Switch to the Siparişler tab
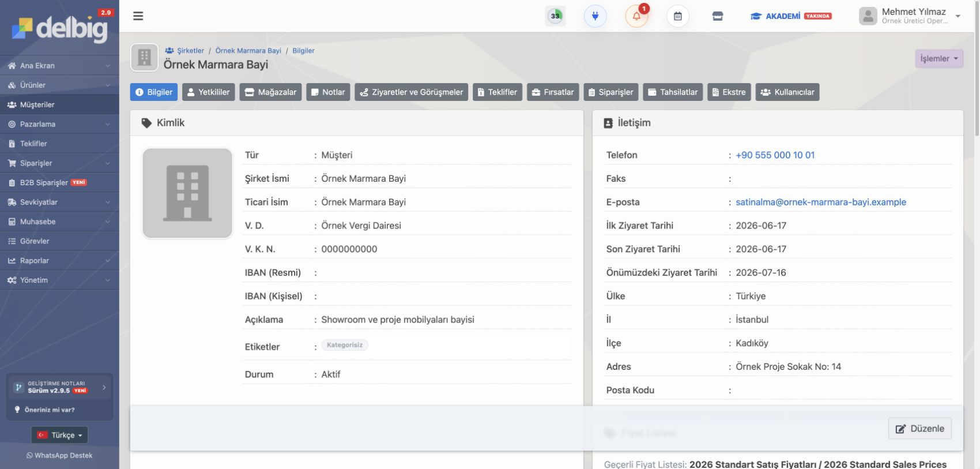The image size is (980, 469). pyautogui.click(x=610, y=92)
